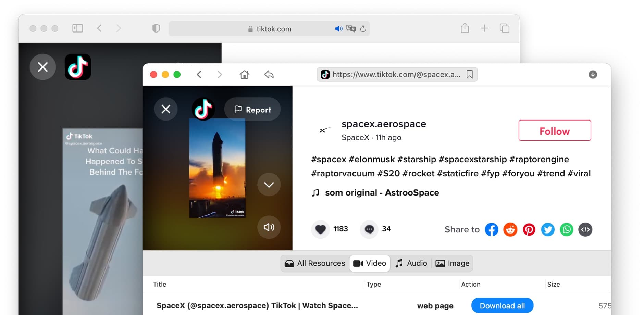Add a new tab in Safari
Image resolution: width=644 pixels, height=315 pixels.
pyautogui.click(x=484, y=28)
